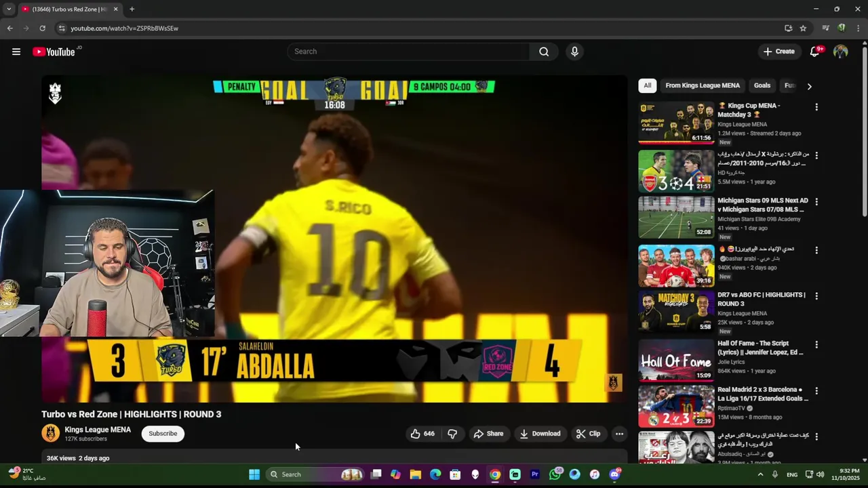Click the video player to pause
Image resolution: width=868 pixels, height=488 pixels.
334,239
